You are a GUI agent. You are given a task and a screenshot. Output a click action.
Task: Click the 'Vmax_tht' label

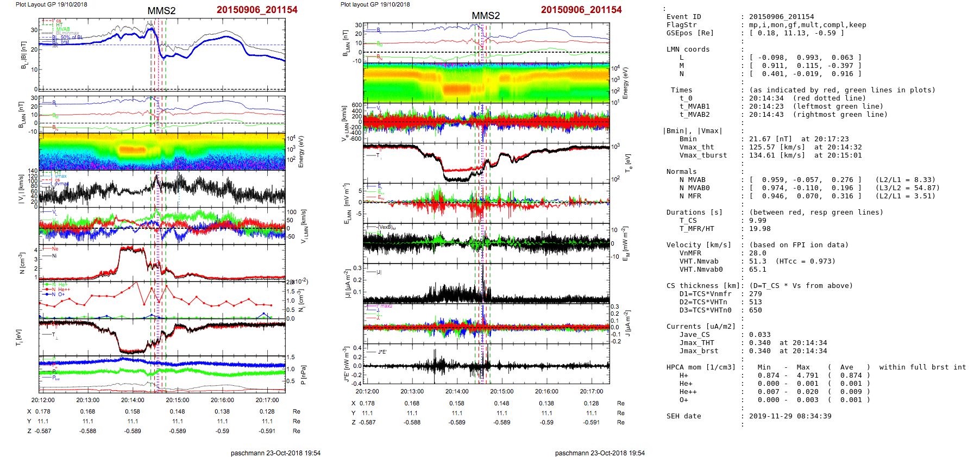tap(696, 147)
